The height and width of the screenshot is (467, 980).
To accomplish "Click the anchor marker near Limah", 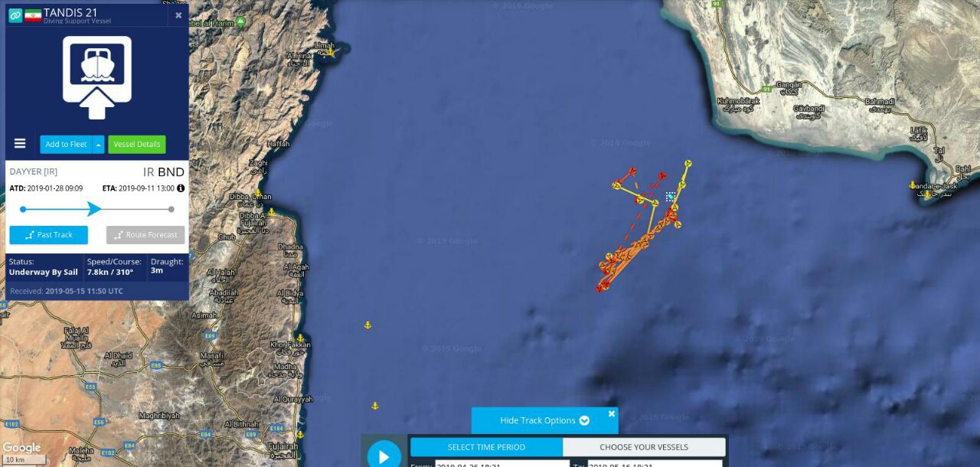I will coord(331,51).
